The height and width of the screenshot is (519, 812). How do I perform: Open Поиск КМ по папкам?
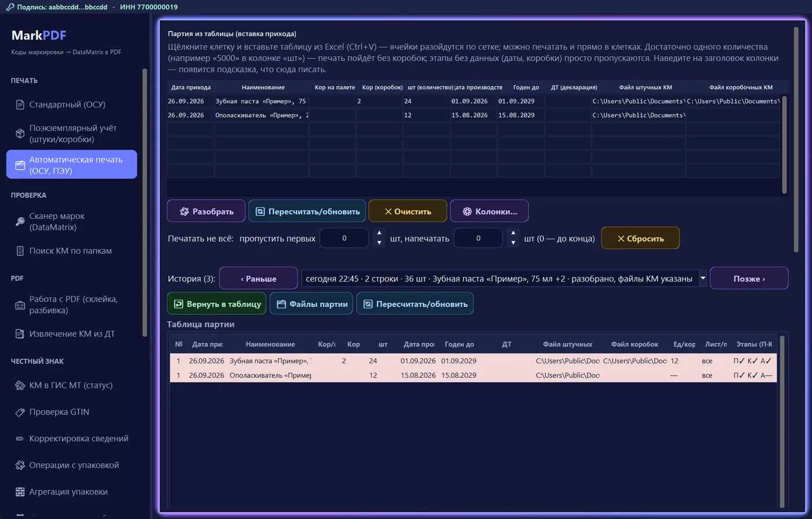[x=71, y=251]
